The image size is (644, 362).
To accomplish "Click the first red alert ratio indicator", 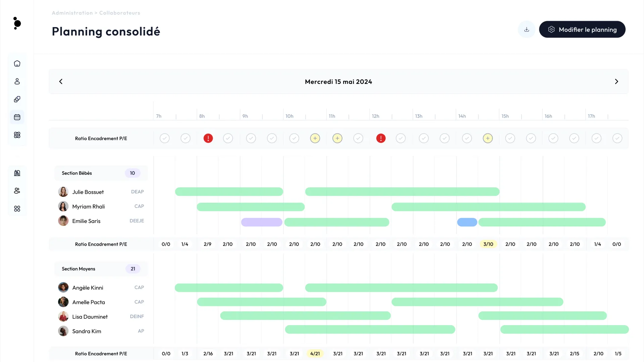I will point(208,138).
